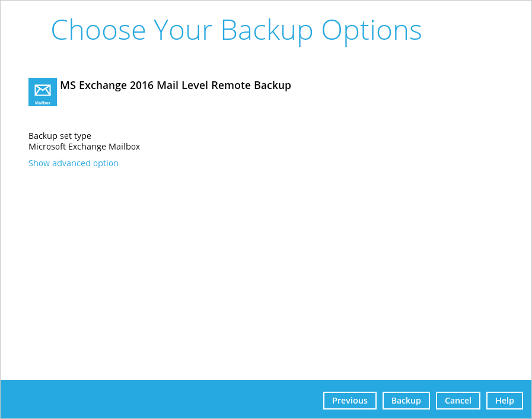
Task: Go back with the Previous button
Action: [350, 401]
